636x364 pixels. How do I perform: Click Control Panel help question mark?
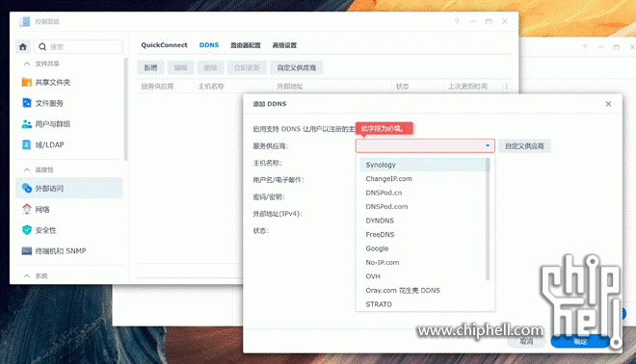[457, 21]
